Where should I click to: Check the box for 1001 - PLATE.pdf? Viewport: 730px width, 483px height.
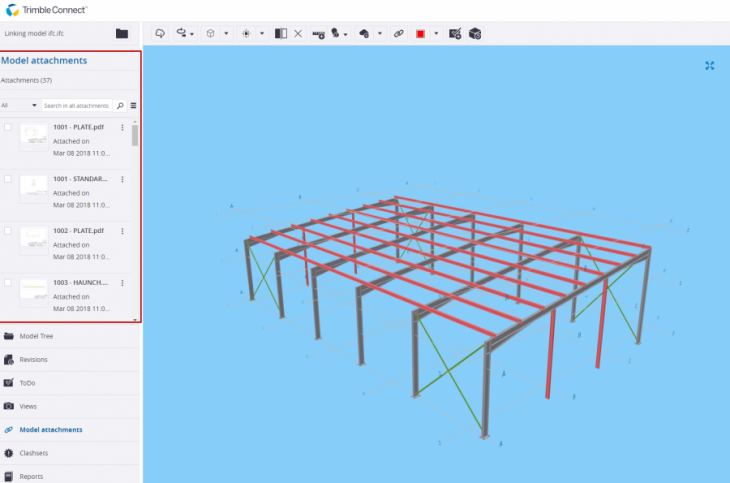8,127
